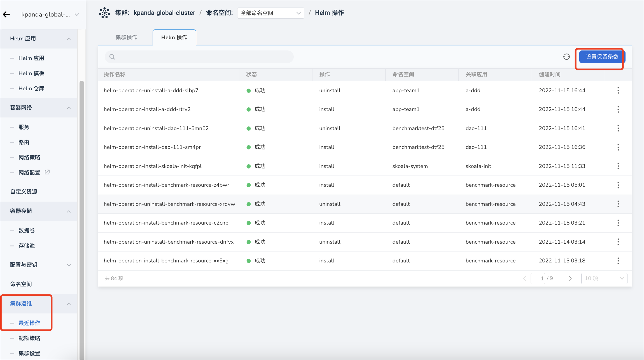Click the 2022-11-15 16:41 creation time cell
644x360 pixels.
pos(562,128)
